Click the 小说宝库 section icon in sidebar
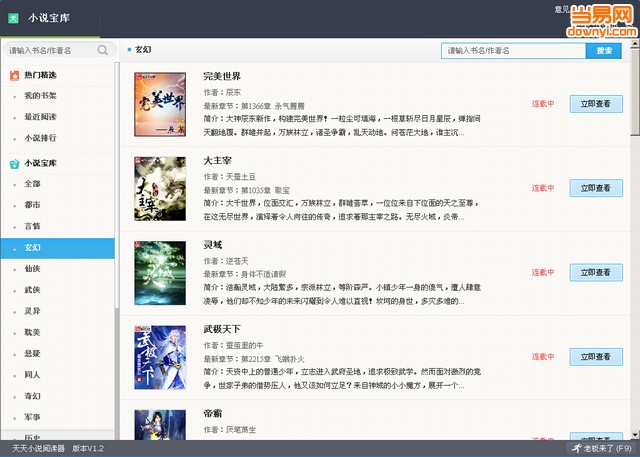 [14, 163]
